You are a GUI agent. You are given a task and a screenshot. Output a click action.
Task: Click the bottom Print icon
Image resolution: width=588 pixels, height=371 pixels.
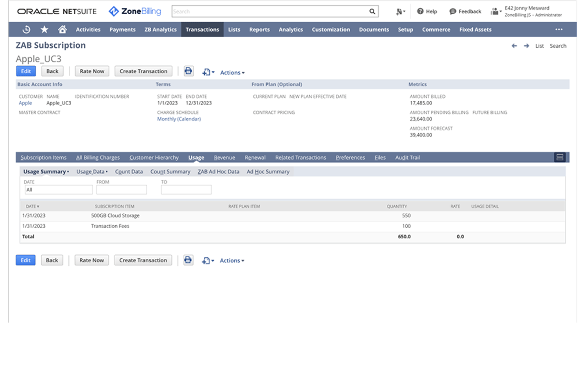[x=188, y=260]
